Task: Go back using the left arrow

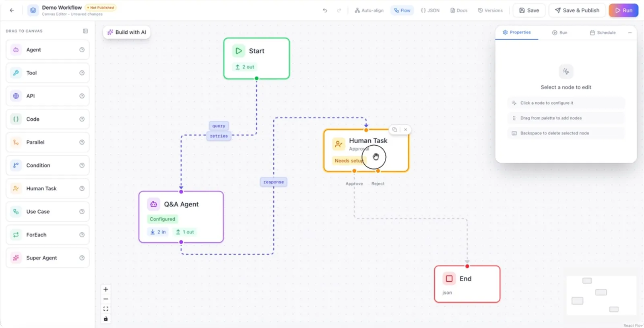Action: tap(12, 10)
